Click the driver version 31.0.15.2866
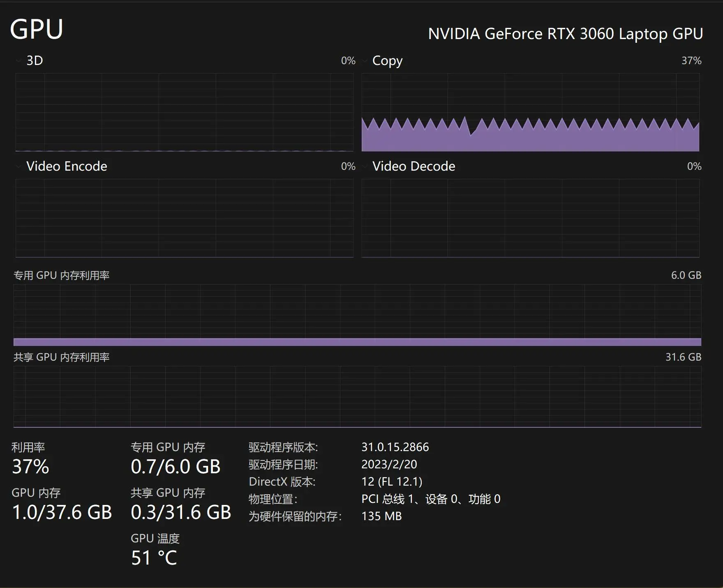 click(395, 447)
